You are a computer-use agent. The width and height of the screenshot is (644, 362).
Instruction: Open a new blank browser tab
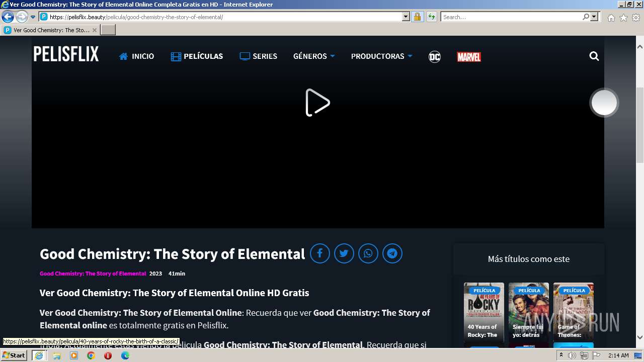coord(108,30)
